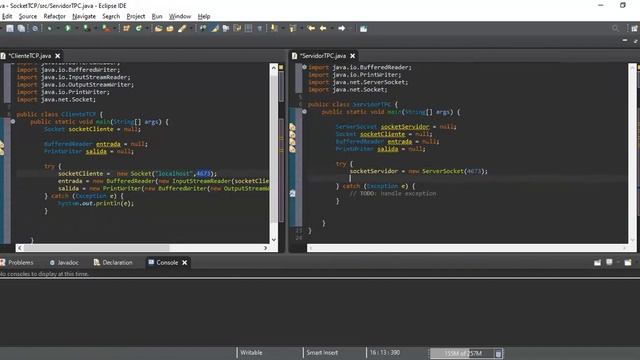Launch Coverage mode from toolbar
Image resolution: width=640 pixels, height=360 pixels.
pyautogui.click(x=87, y=28)
